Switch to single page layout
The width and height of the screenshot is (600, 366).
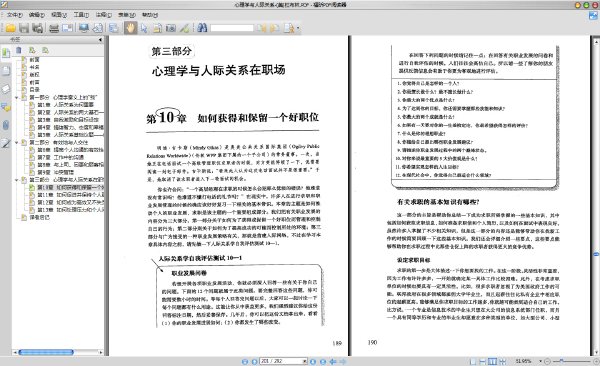click(473, 361)
